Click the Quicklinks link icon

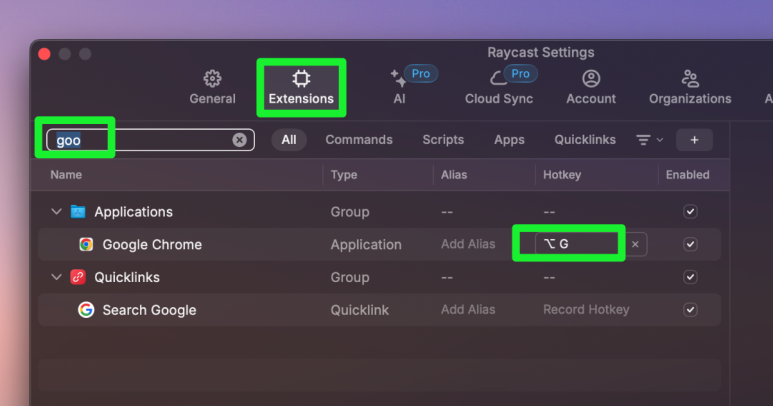[78, 277]
